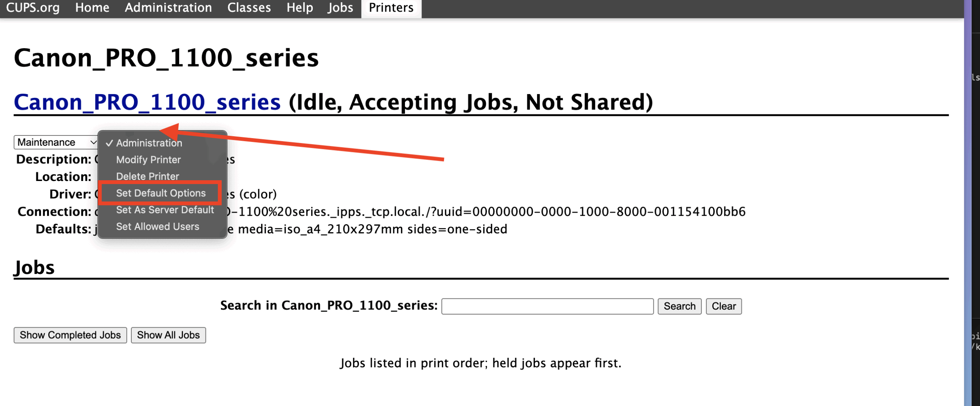Image resolution: width=980 pixels, height=406 pixels.
Task: Switch to the Classes tab
Action: click(249, 8)
